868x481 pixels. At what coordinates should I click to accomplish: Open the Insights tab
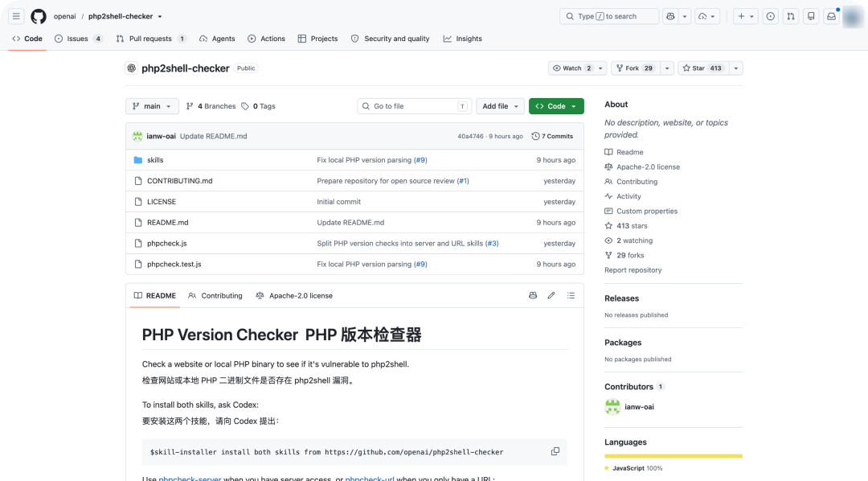coord(463,39)
